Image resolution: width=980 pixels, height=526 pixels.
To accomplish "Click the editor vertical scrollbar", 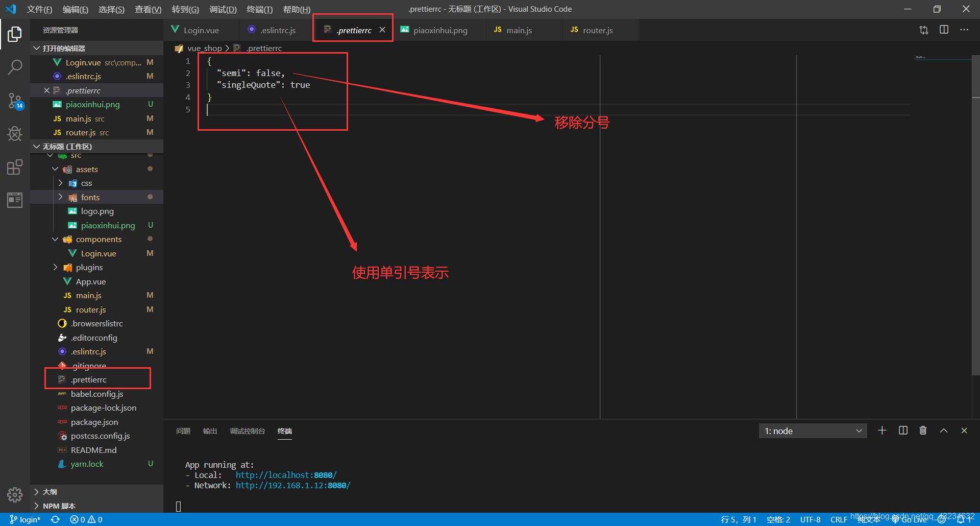I will 976,214.
